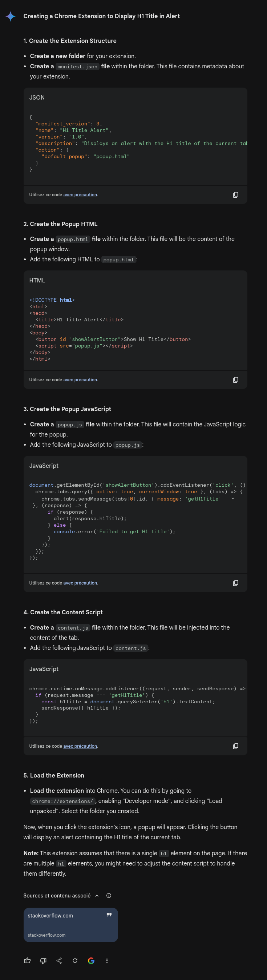This screenshot has height=980, width=267.
Task: Click the '"default_popup": "popup.html"' code line
Action: point(86,156)
